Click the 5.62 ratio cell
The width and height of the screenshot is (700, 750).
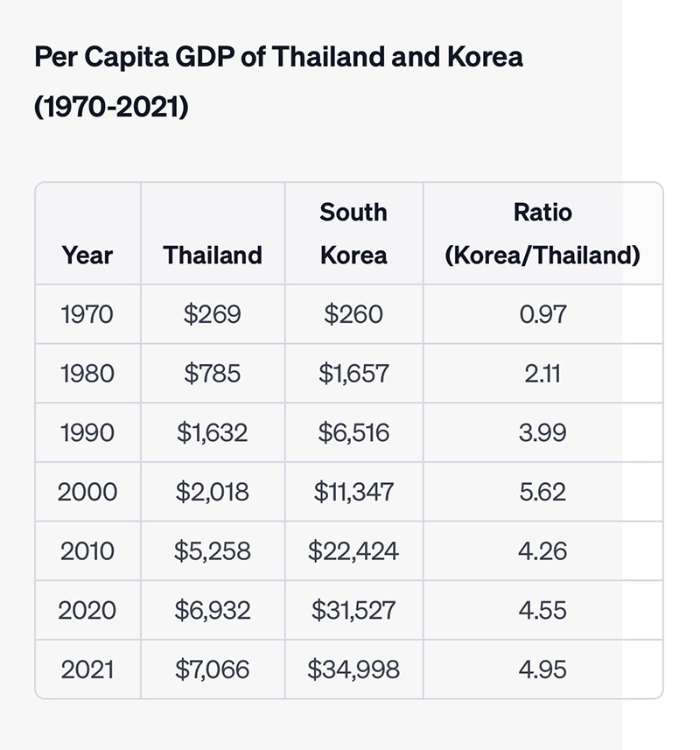click(x=542, y=492)
